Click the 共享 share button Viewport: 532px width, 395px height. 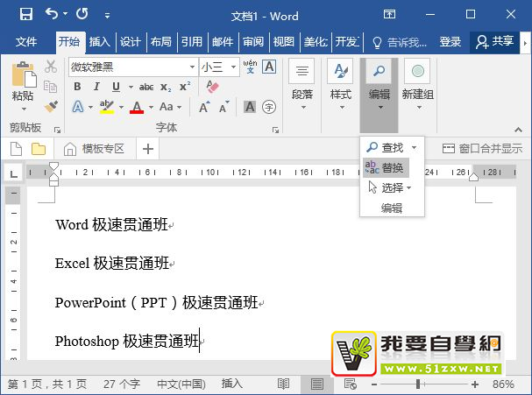(494, 42)
